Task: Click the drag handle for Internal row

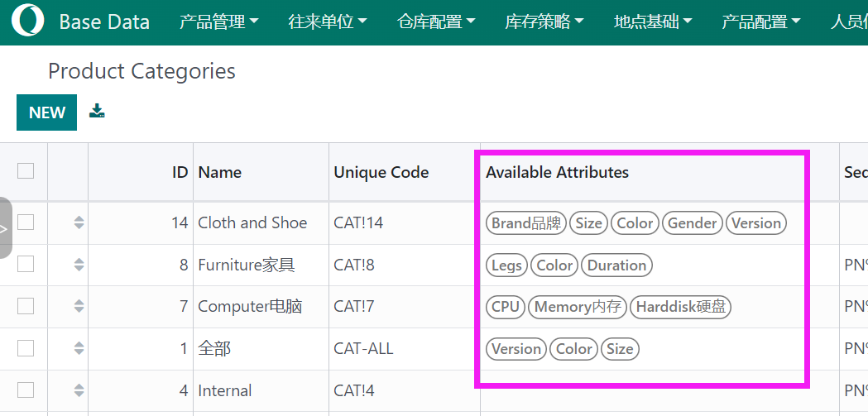Action: [79, 390]
